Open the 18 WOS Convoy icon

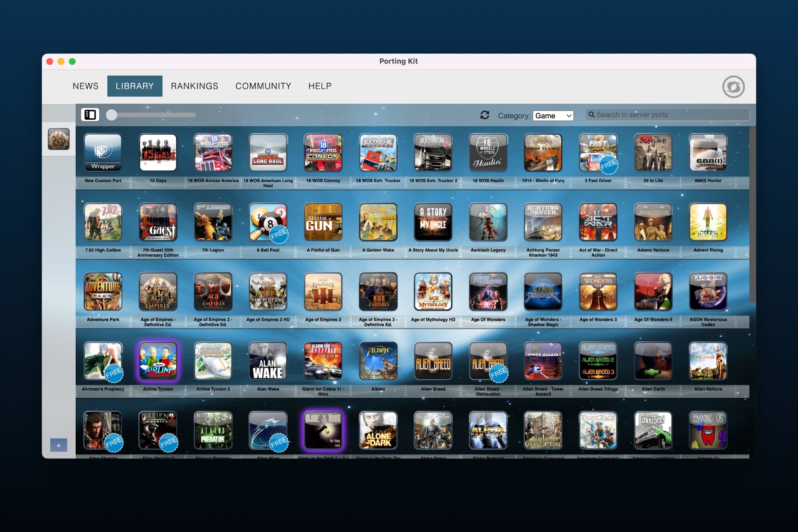[323, 153]
